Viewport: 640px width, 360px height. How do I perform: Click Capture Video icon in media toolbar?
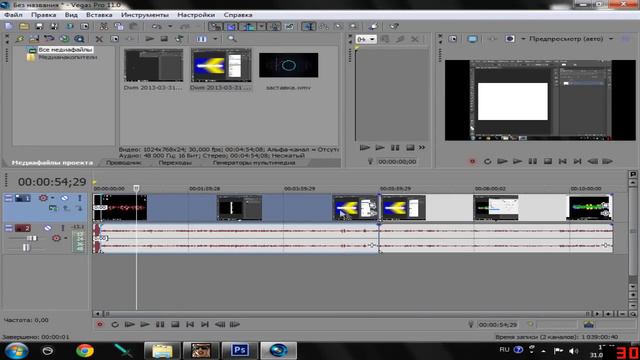[34, 39]
